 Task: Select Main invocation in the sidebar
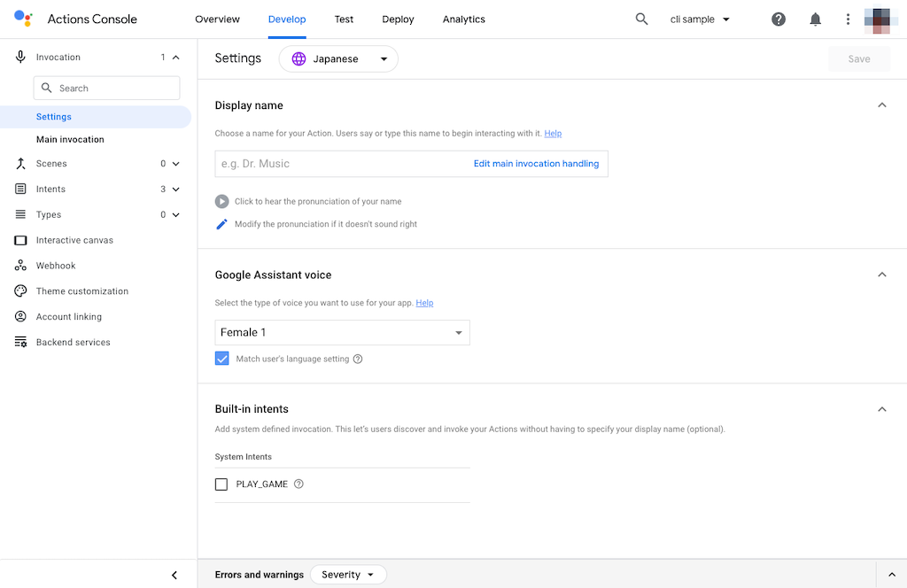[70, 140]
